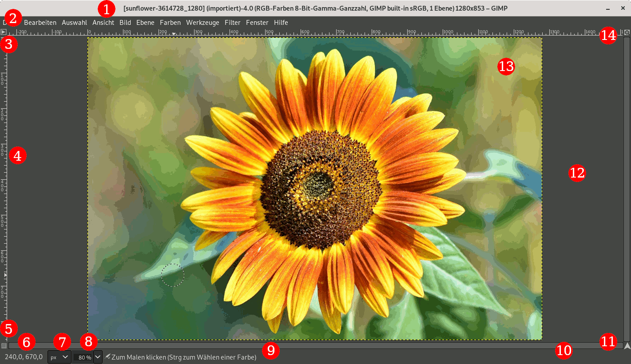Open the Ebene menu

145,22
